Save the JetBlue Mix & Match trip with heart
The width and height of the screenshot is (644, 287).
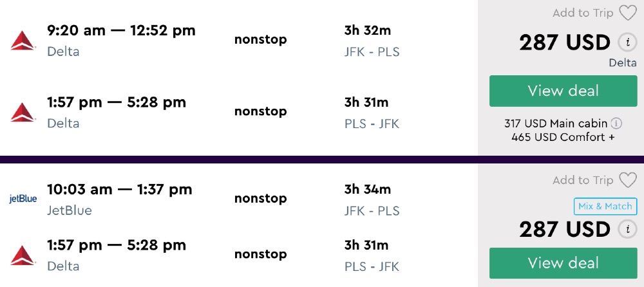pyautogui.click(x=627, y=180)
